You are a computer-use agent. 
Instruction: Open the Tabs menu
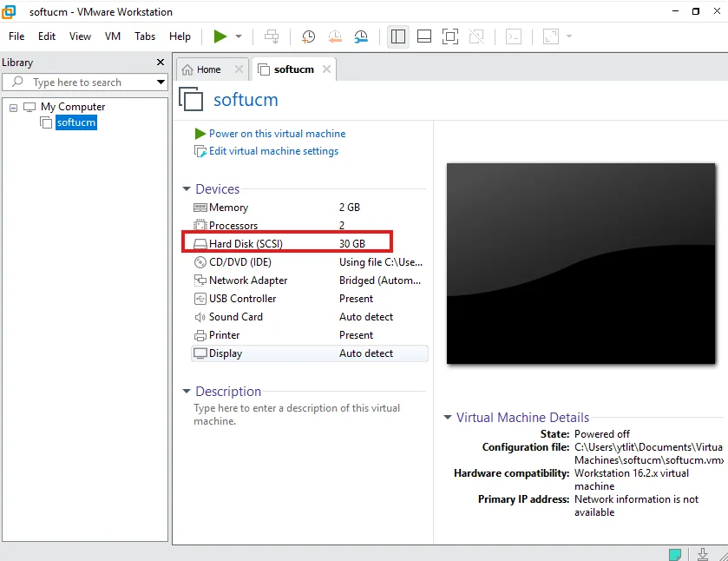[145, 36]
